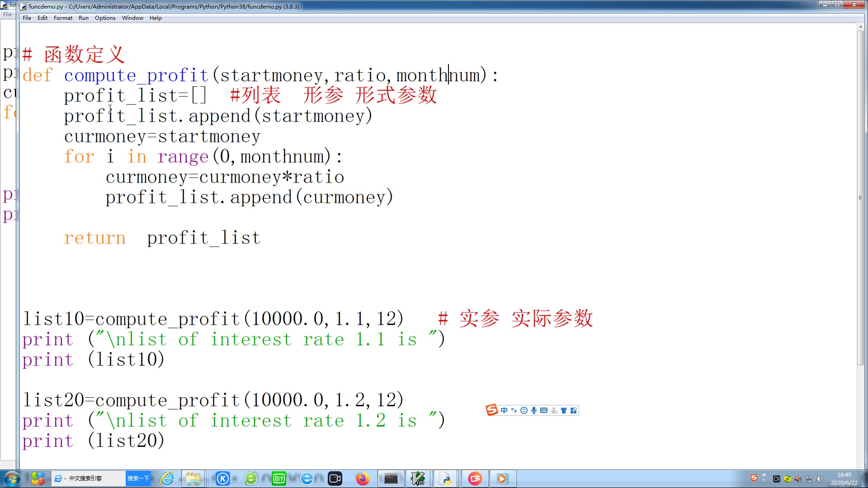This screenshot has height=488, width=868.
Task: Open the Format menu
Action: (63, 18)
